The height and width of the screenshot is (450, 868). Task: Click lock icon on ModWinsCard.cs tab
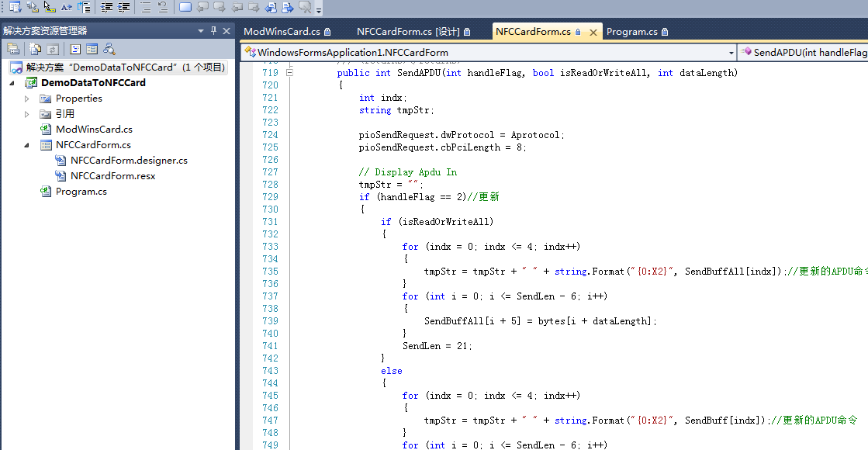327,32
